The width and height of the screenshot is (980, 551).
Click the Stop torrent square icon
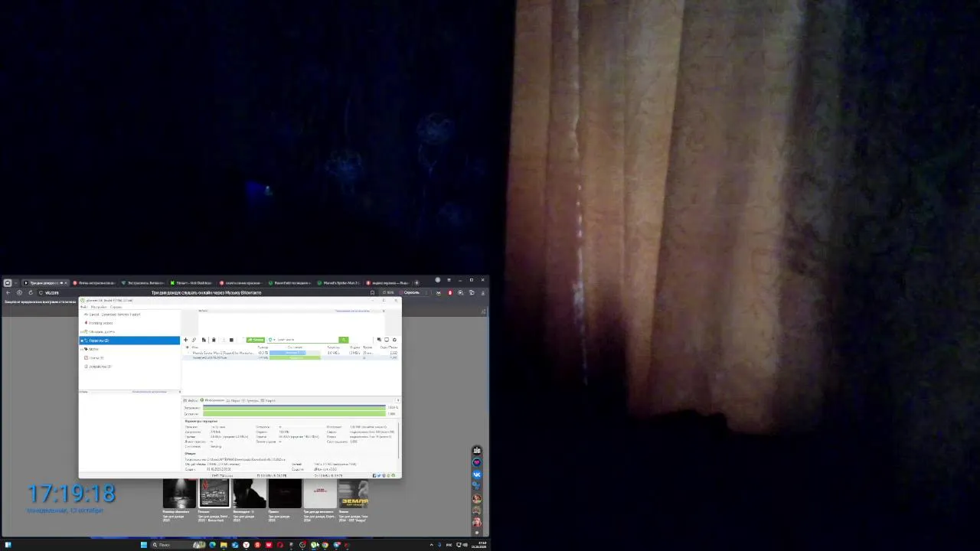(231, 340)
